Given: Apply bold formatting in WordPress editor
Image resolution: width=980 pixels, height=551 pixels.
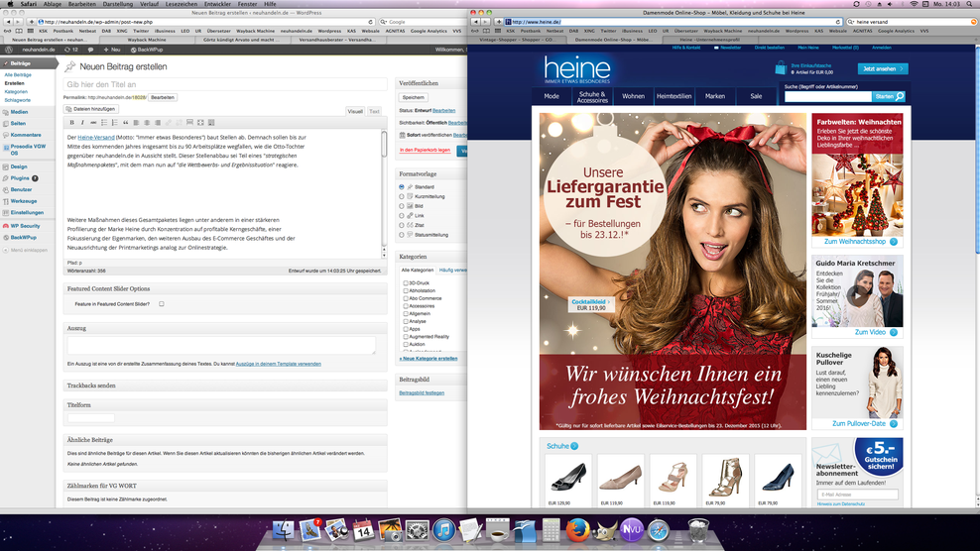Looking at the screenshot, I should tap(71, 123).
